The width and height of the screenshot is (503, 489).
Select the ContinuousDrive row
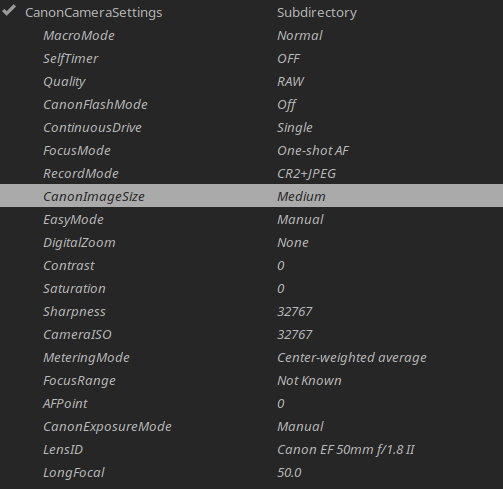pos(251,128)
